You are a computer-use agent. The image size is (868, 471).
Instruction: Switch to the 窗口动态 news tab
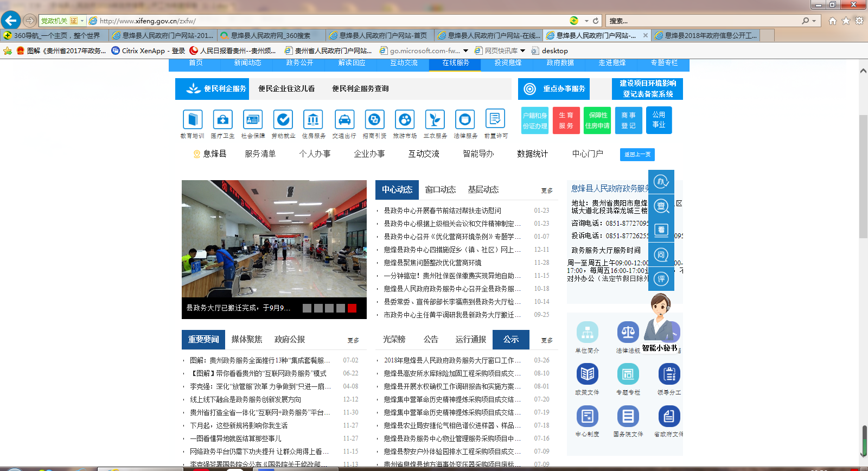[x=440, y=189]
